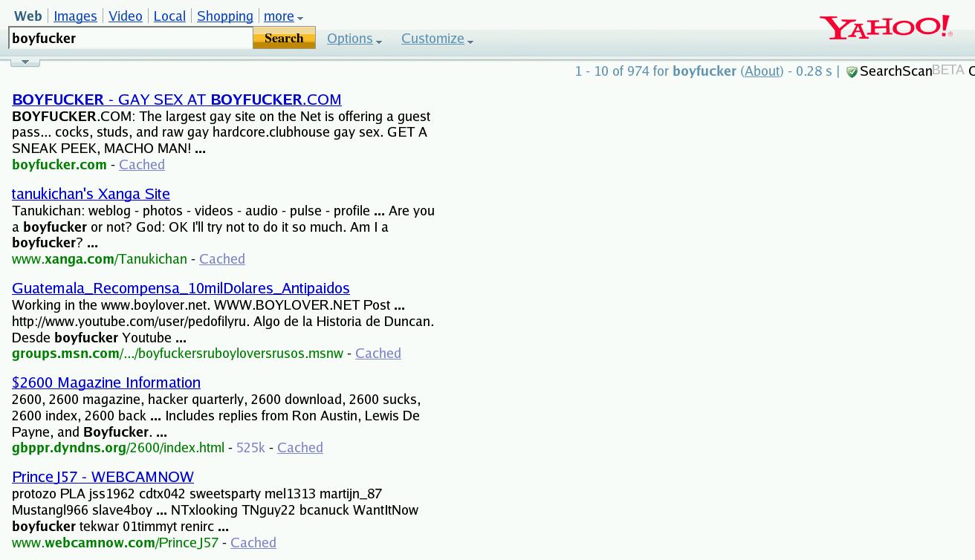Select the Web search tab
The width and height of the screenshot is (975, 560).
point(28,16)
